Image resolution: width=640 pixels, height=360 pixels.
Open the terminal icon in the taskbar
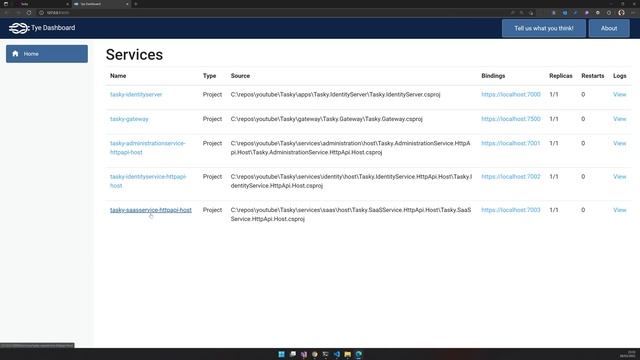[326, 354]
